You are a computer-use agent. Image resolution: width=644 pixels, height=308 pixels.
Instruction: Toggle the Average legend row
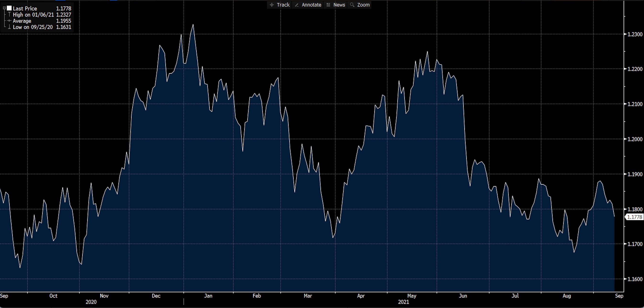click(22, 21)
